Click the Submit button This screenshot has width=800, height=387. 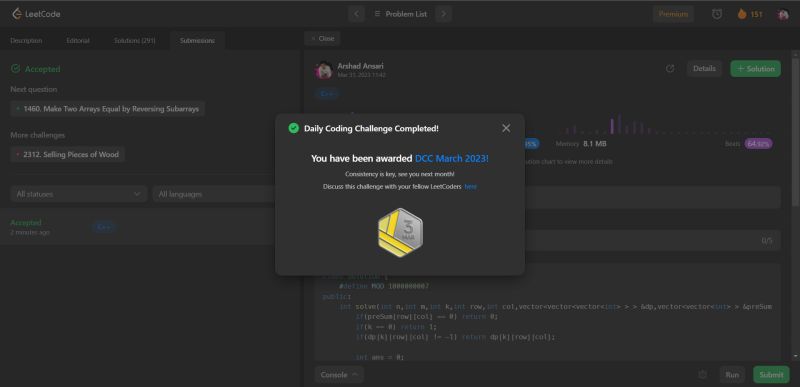click(771, 375)
